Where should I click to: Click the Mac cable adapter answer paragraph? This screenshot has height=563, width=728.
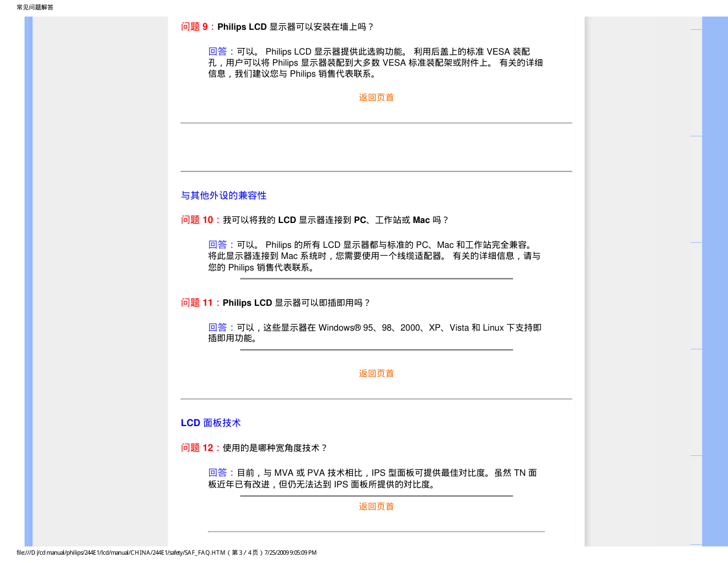374,256
